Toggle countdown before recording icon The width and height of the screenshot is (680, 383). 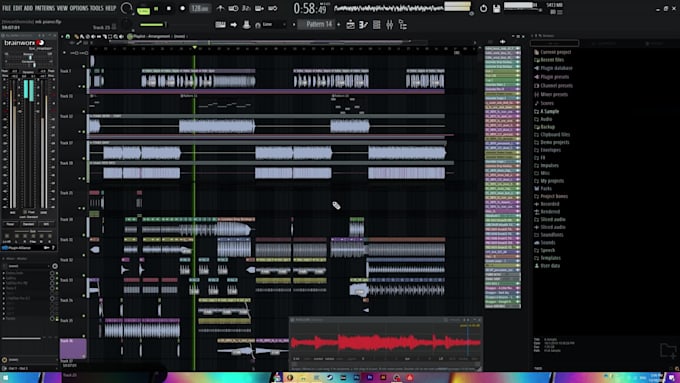pos(246,8)
